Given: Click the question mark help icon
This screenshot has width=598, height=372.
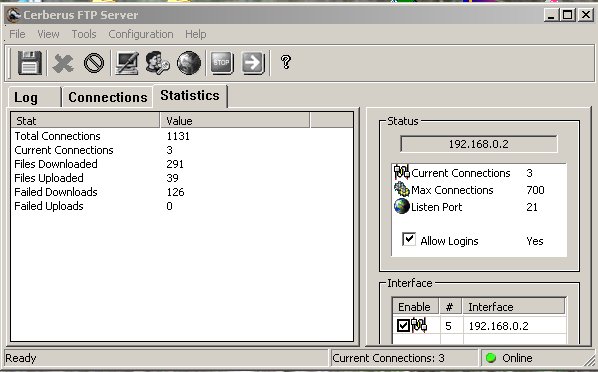Looking at the screenshot, I should [x=286, y=62].
